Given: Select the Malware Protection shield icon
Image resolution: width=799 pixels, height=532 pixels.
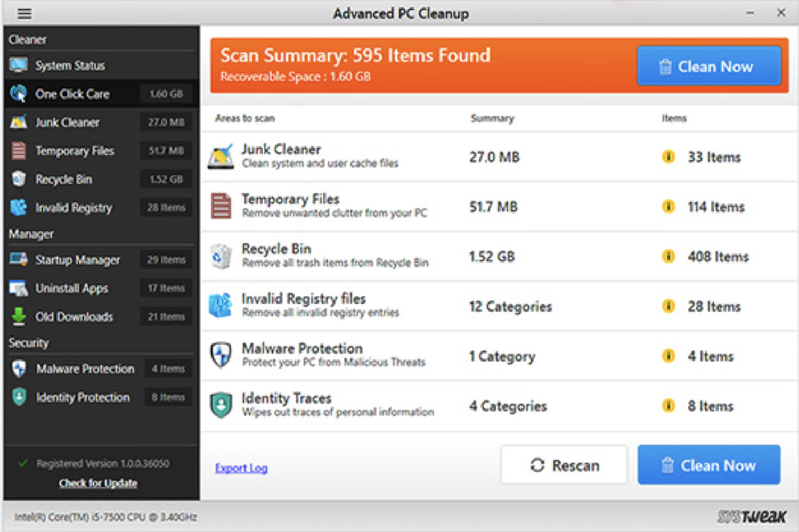Looking at the screenshot, I should [x=19, y=368].
